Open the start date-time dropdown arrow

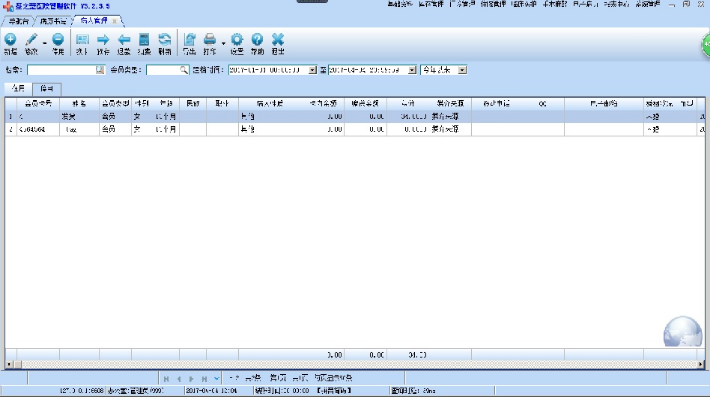pos(312,70)
